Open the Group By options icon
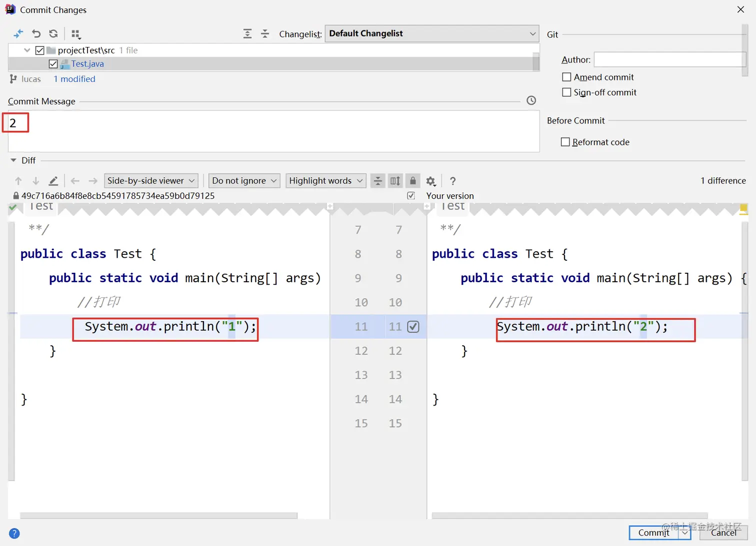756x546 pixels. pos(76,34)
